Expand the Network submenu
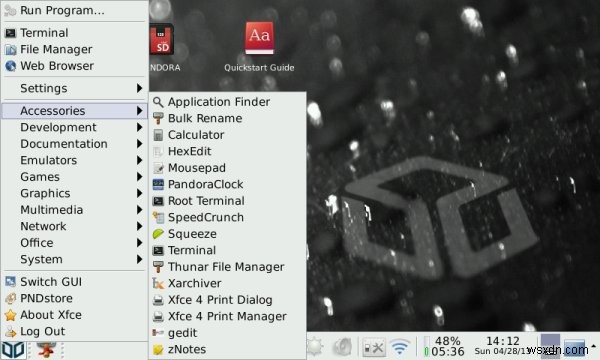 click(74, 226)
